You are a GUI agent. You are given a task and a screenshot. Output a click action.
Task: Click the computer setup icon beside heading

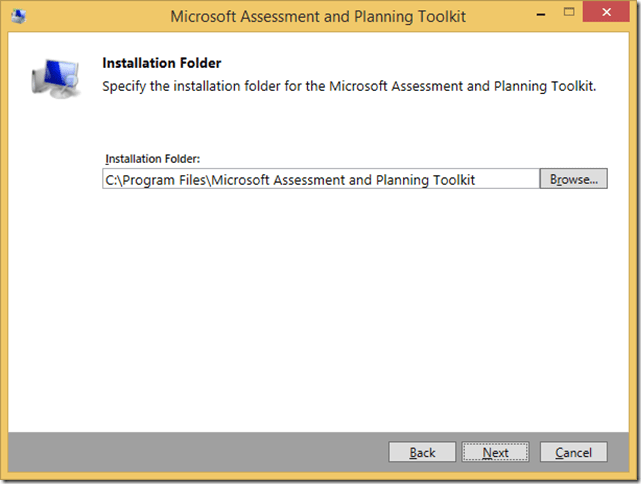click(x=54, y=79)
